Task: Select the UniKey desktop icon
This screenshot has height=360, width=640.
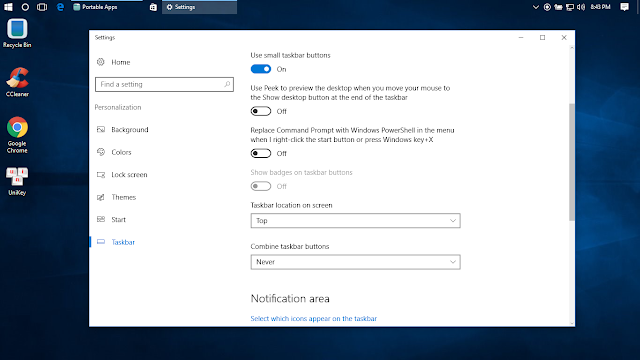Action: tap(17, 181)
